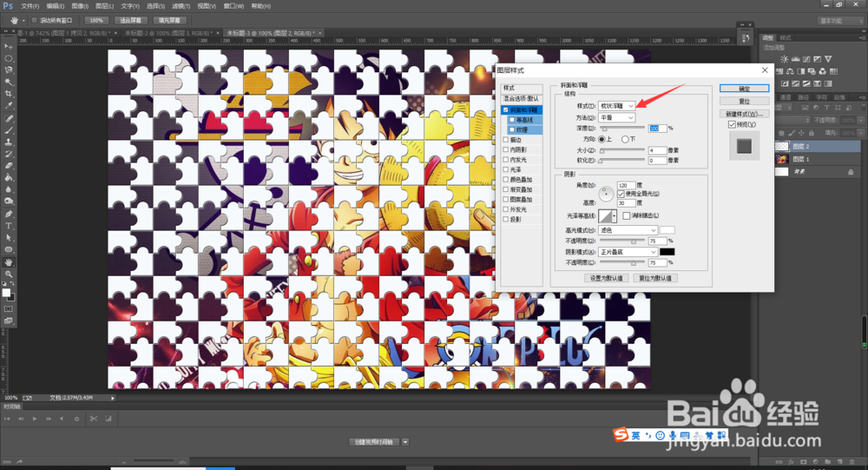This screenshot has height=470, width=868.
Task: Click the white highlight color swatch
Action: point(667,230)
